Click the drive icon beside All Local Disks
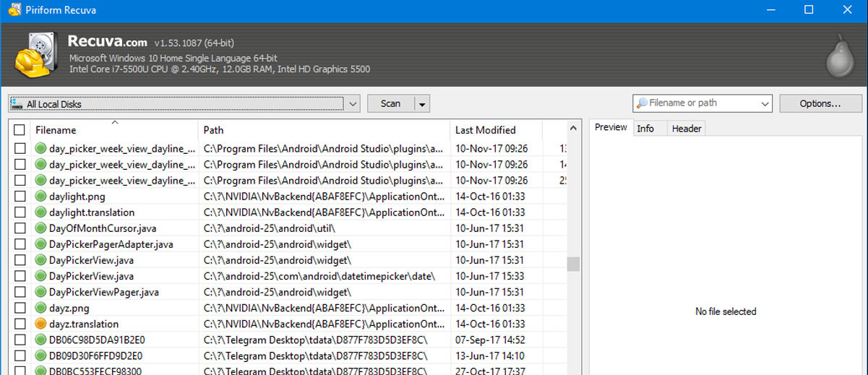868x375 pixels. (17, 104)
